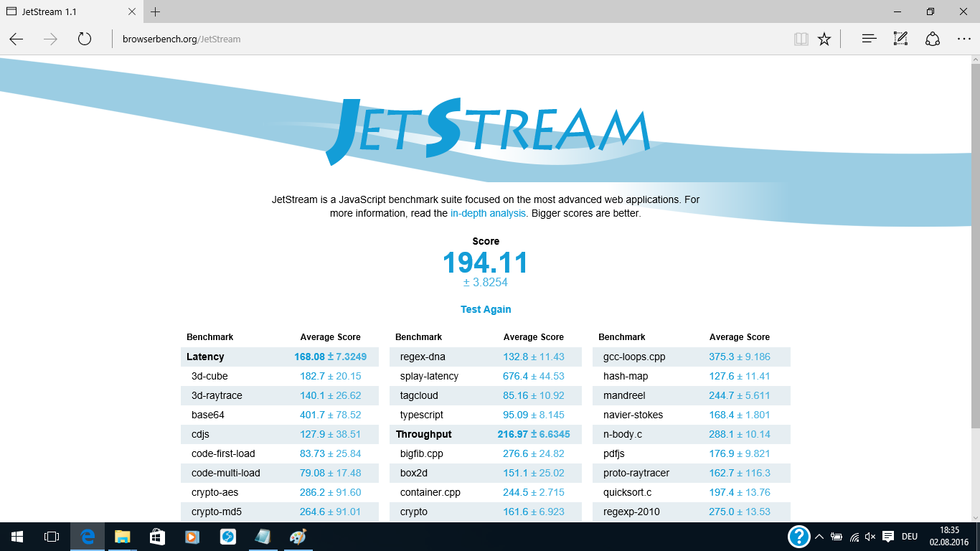Open the Edge Hub panel

pos(869,39)
